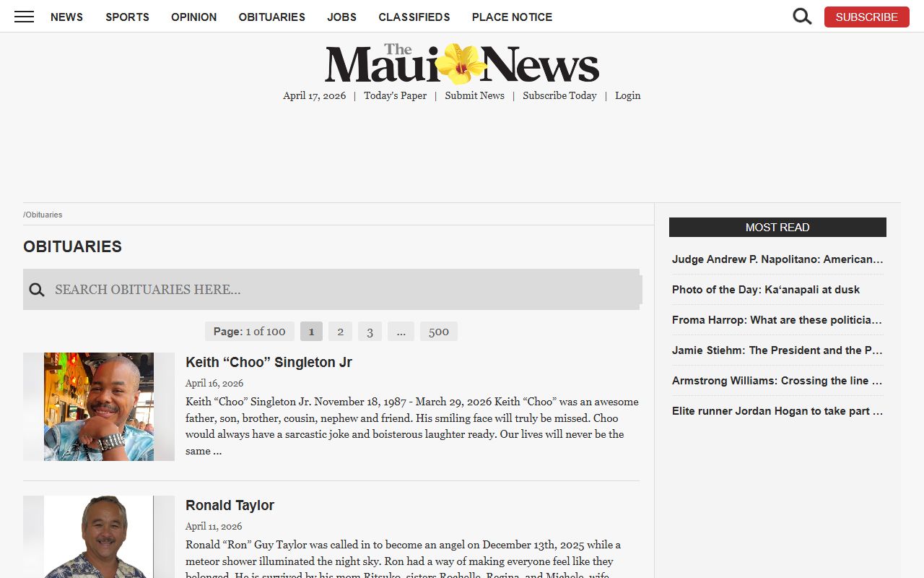This screenshot has height=578, width=924.
Task: Click the magnifier icon in obituaries search bar
Action: coord(37,290)
